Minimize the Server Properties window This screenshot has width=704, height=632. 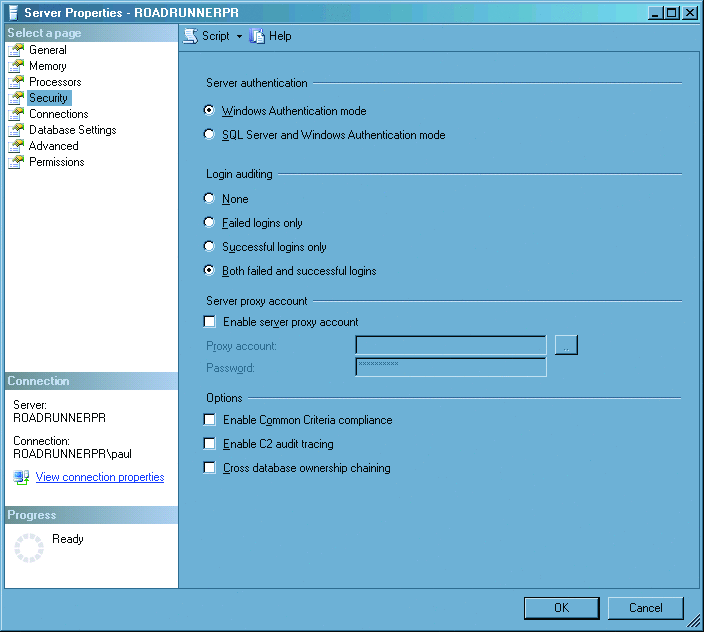click(x=656, y=13)
